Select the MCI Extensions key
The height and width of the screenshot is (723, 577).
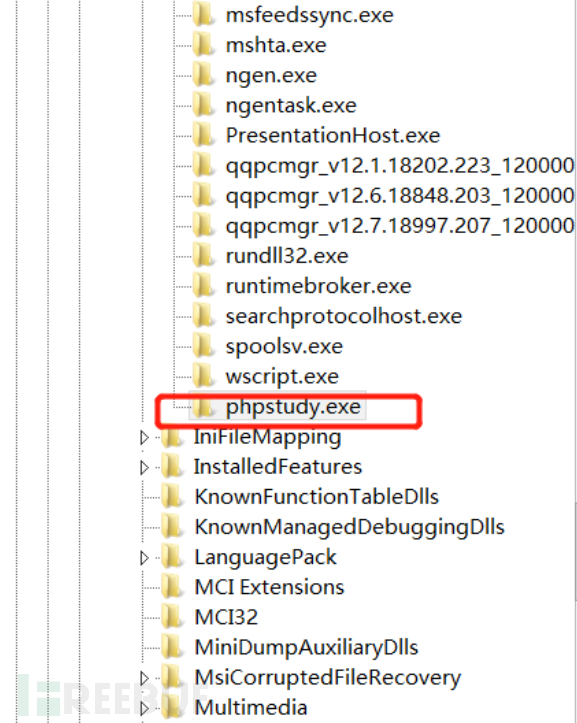269,587
